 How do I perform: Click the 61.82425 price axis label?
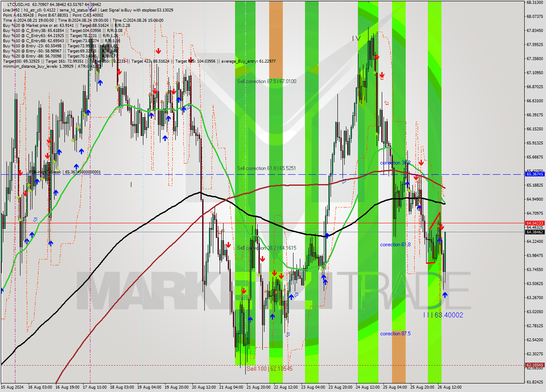click(x=534, y=382)
